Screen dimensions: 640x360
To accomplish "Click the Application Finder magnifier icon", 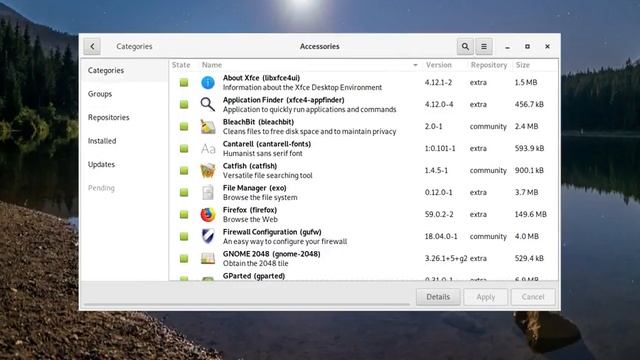I will [x=208, y=104].
